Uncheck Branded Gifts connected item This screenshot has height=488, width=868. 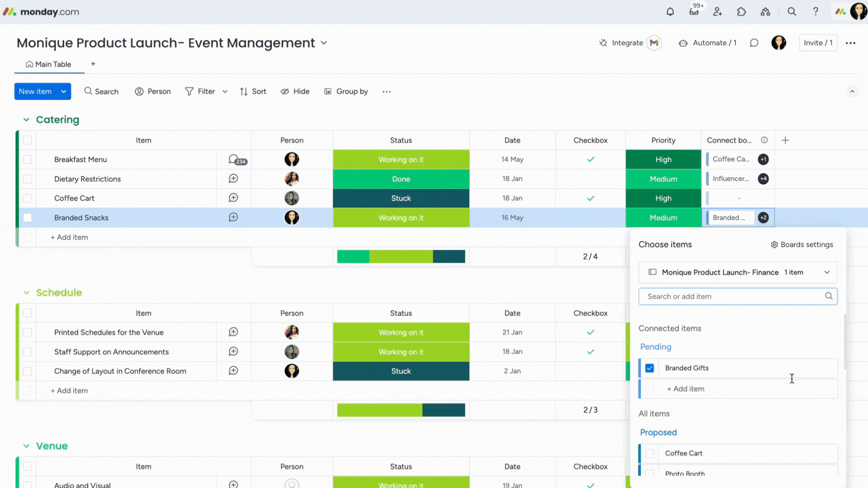click(x=650, y=368)
